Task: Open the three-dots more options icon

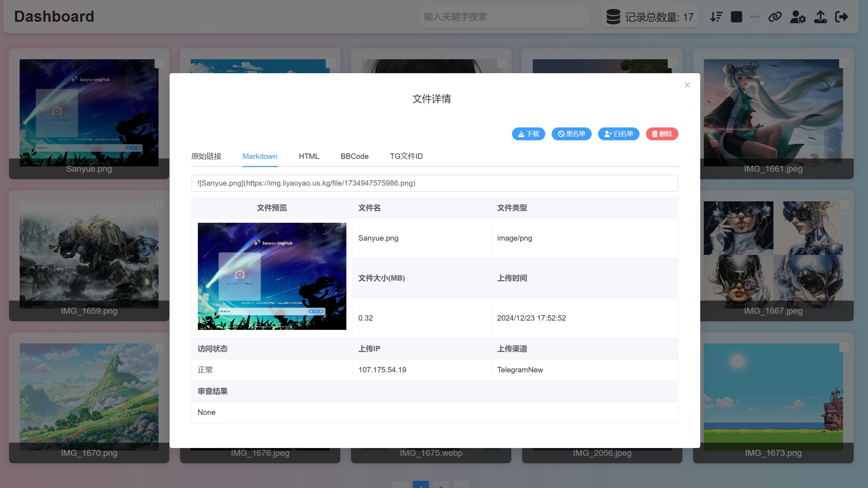Action: [x=755, y=17]
